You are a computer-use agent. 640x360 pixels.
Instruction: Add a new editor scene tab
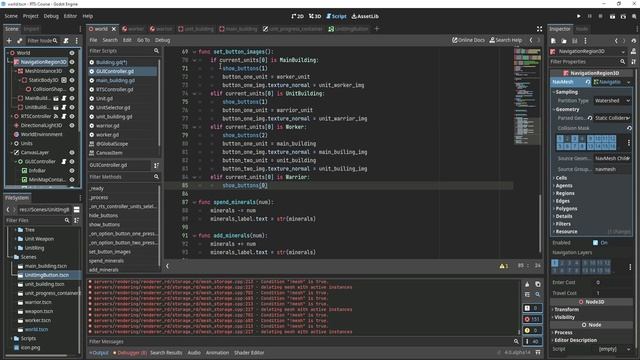click(x=377, y=29)
